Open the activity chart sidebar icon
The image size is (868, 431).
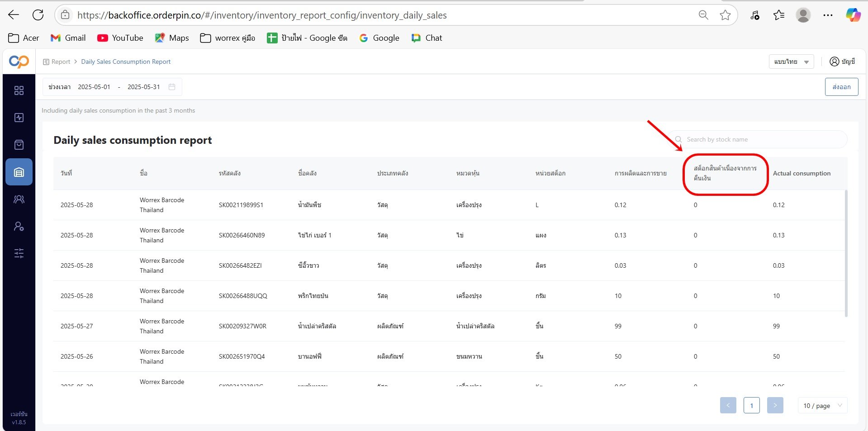point(19,118)
